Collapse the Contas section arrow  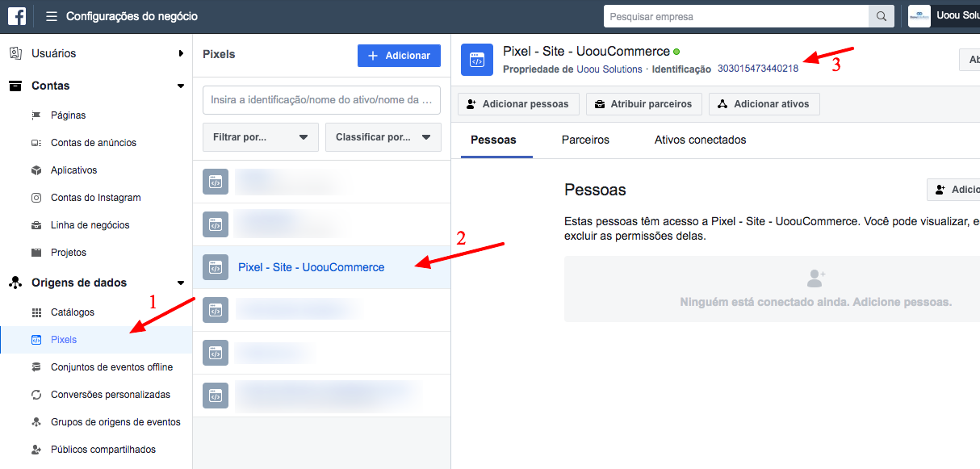point(181,86)
